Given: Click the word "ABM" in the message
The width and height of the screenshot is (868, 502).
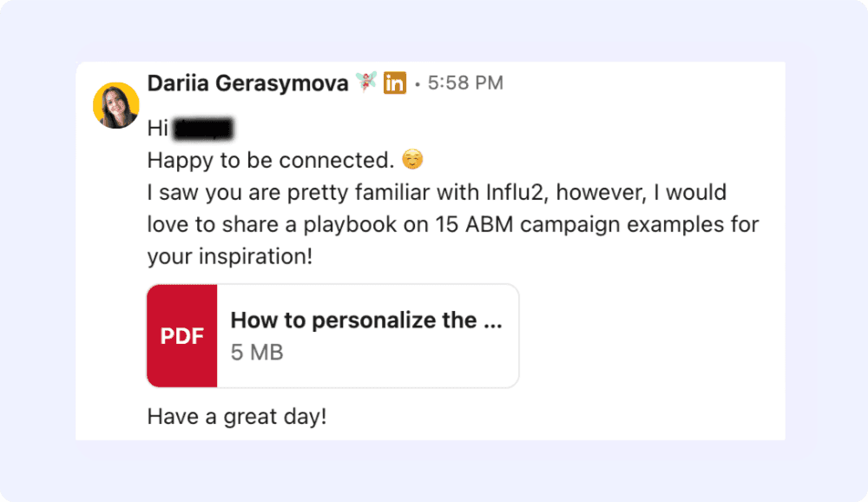Looking at the screenshot, I should (496, 224).
